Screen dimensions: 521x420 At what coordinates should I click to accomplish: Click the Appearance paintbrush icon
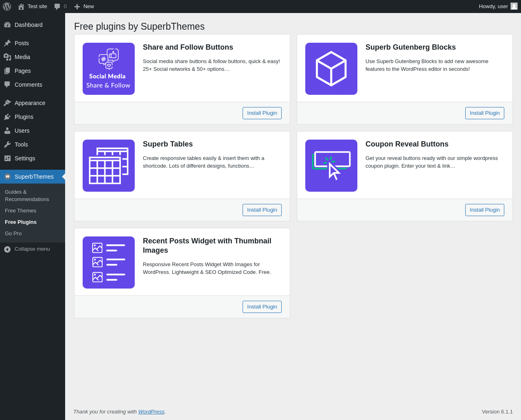point(7,103)
